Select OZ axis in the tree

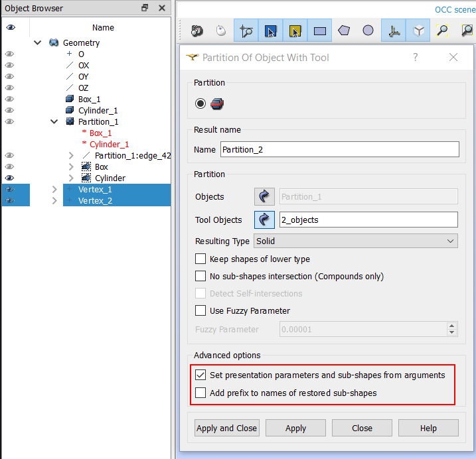[x=83, y=88]
